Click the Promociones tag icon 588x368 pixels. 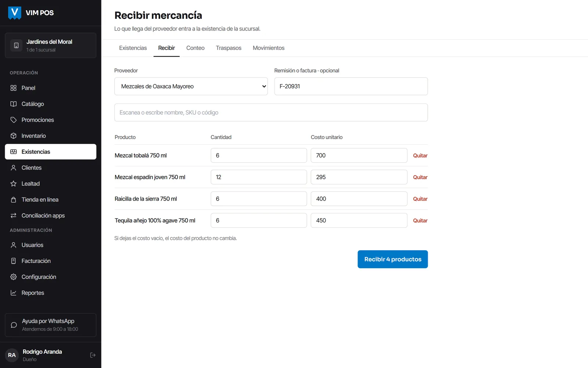[14, 120]
